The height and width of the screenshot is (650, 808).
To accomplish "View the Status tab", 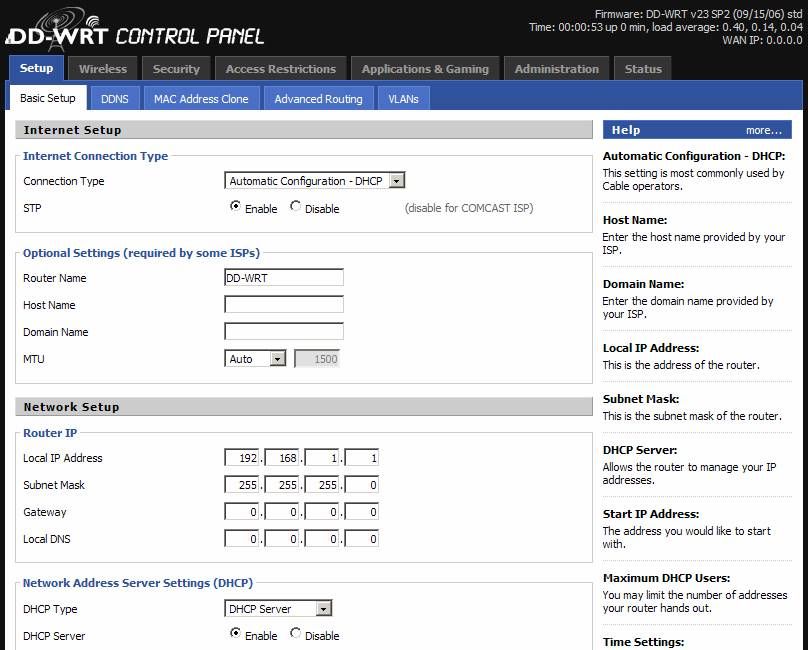I will (643, 68).
